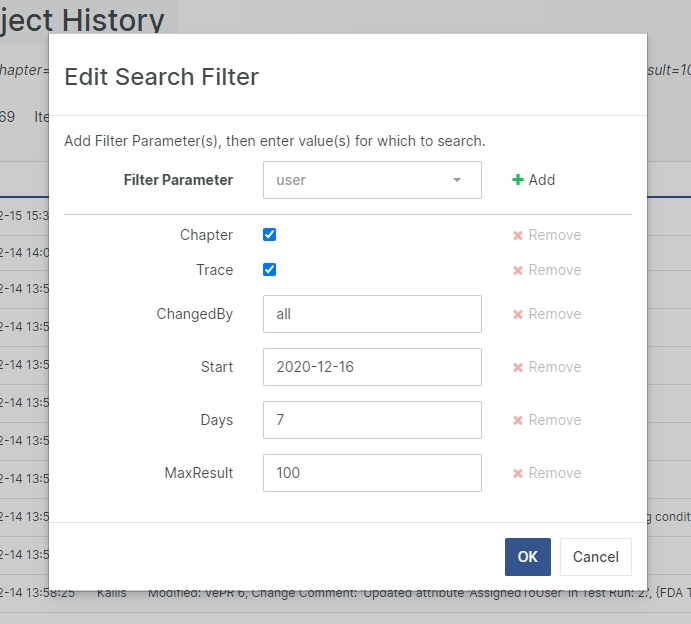
Task: Click the Remove x icon for Days
Action: tap(518, 421)
